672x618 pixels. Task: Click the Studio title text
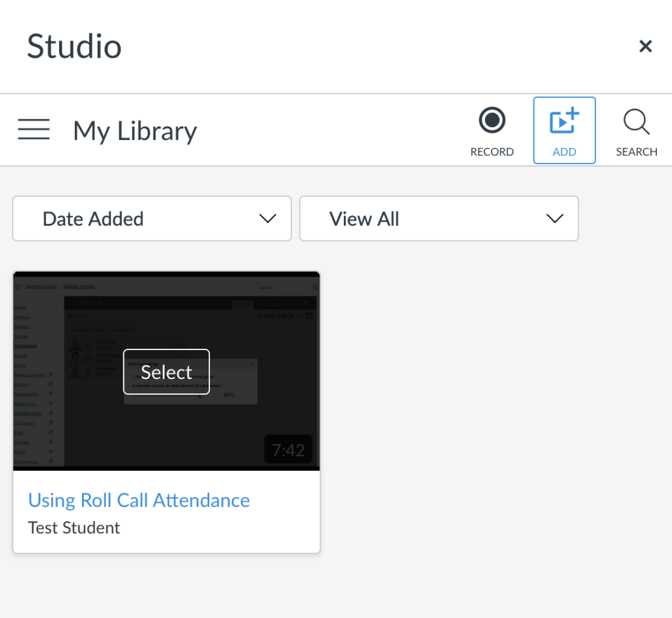coord(74,47)
